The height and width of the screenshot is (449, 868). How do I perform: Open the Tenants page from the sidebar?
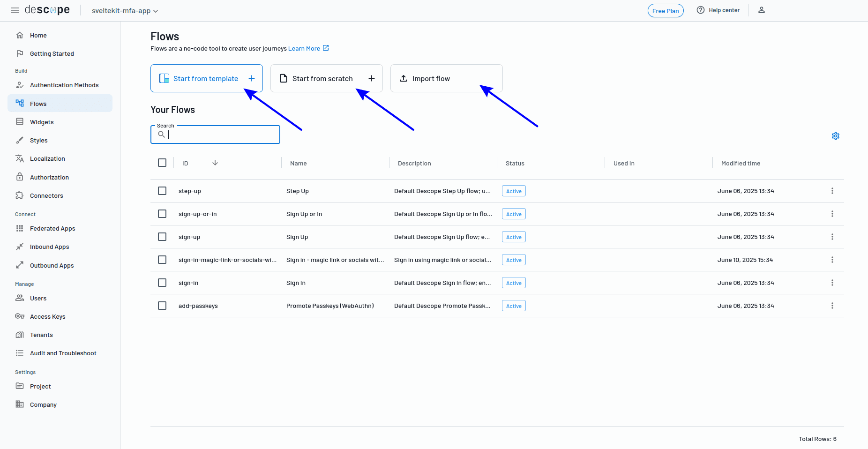(40, 335)
